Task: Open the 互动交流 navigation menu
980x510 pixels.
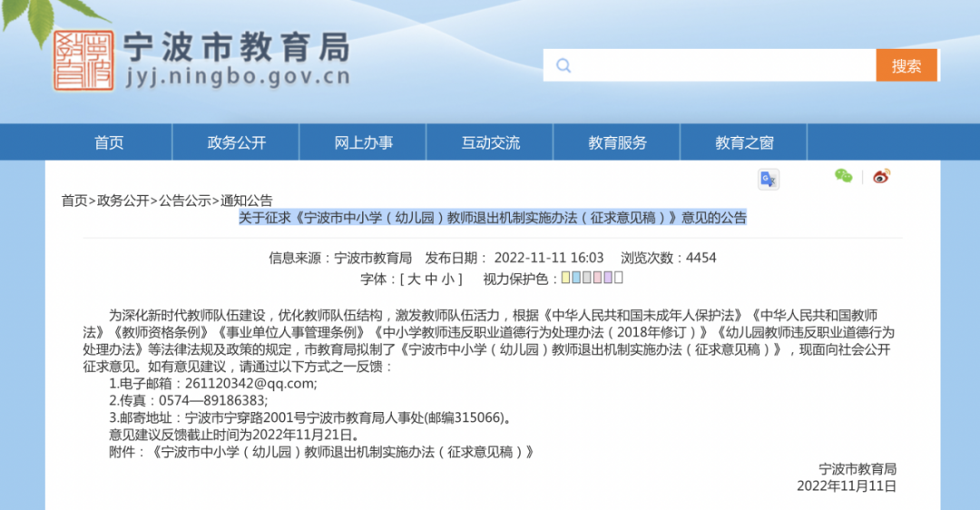Action: 490,142
